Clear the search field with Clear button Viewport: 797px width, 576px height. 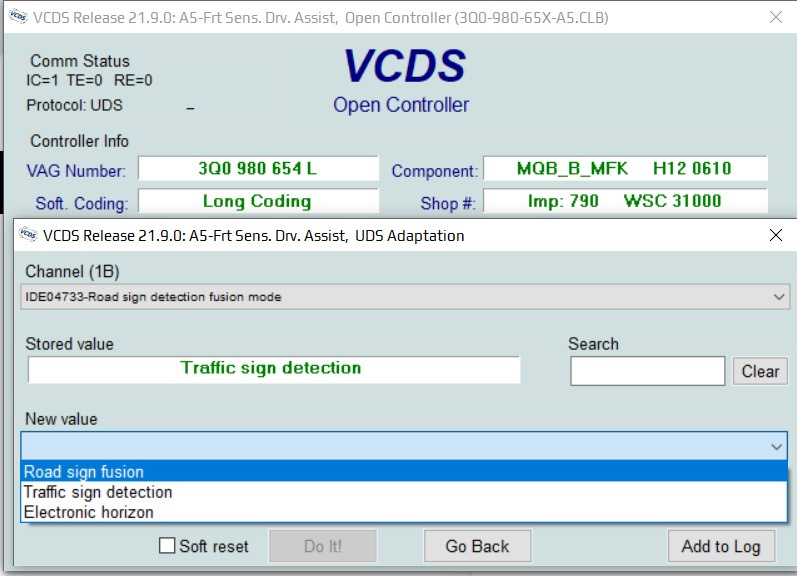coord(760,371)
